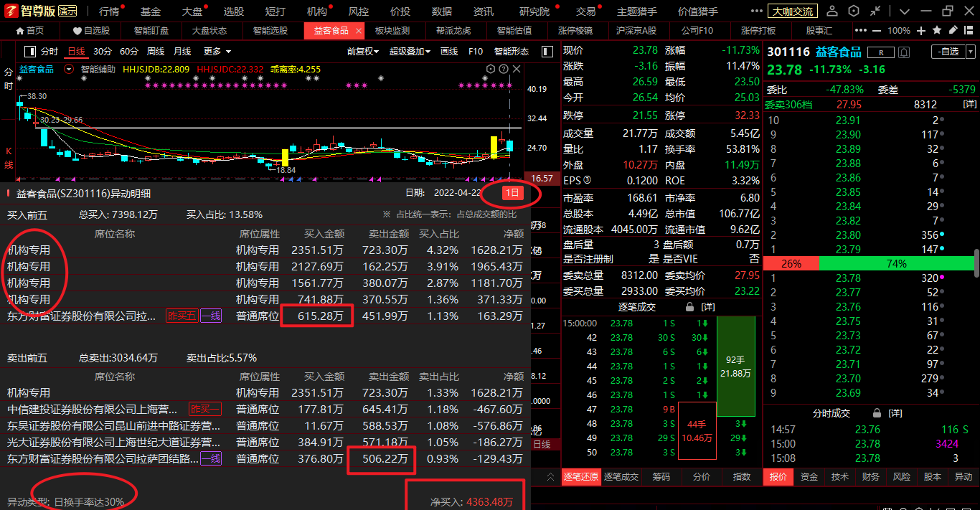The image size is (980, 510).
Task: Open the 前复权 adjustment dropdown
Action: coord(363,52)
